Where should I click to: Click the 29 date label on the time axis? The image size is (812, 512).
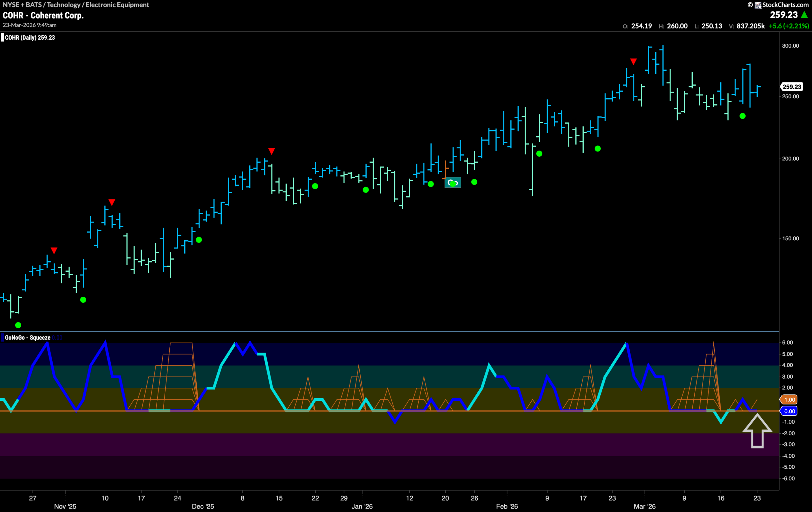344,498
